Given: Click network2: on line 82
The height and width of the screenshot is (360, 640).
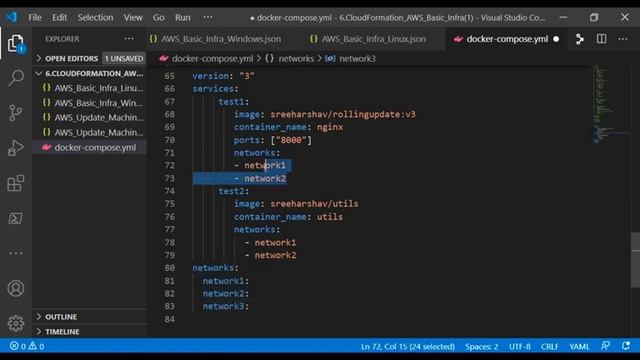Looking at the screenshot, I should 226,293.
